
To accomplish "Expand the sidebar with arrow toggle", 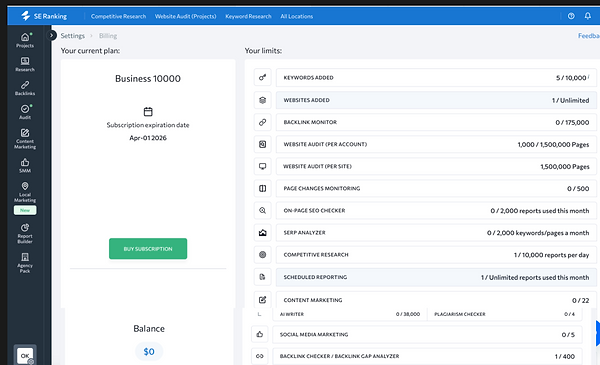I will [52, 35].
